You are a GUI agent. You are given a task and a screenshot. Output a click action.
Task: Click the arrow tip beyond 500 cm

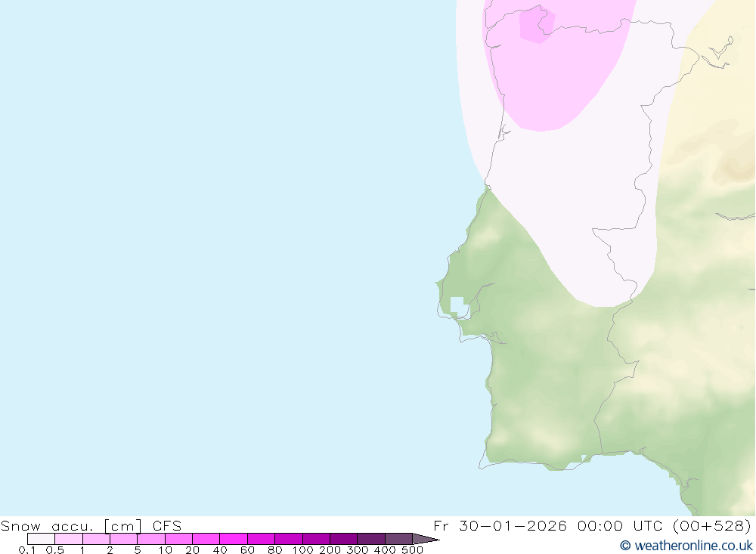point(426,539)
